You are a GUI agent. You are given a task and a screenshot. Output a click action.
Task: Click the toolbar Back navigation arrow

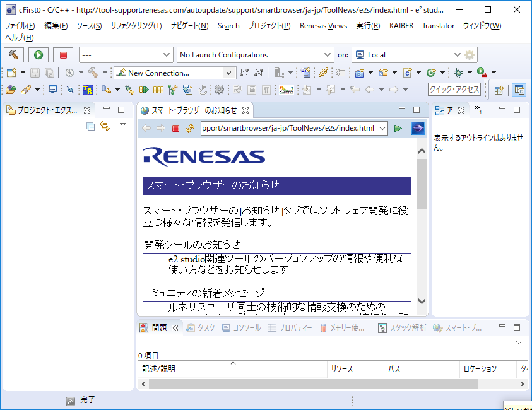369,90
